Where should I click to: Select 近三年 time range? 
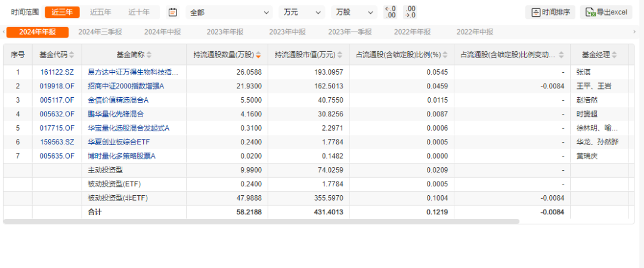pyautogui.click(x=62, y=12)
